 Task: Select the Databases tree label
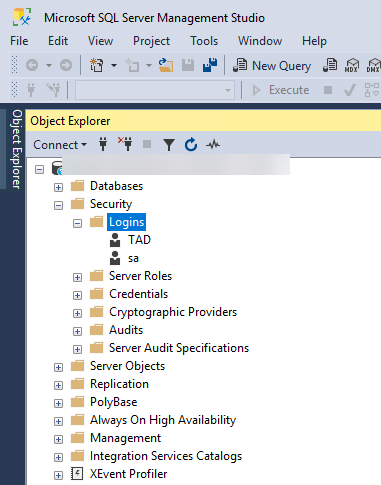[116, 186]
